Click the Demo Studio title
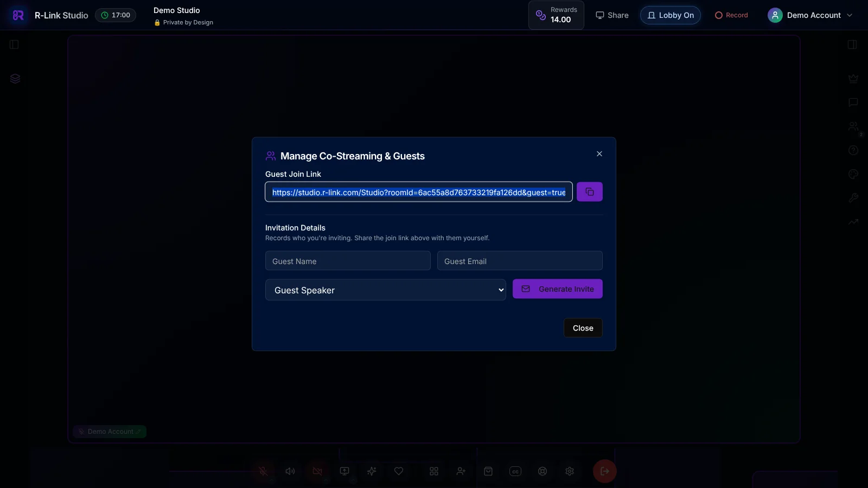 click(177, 10)
